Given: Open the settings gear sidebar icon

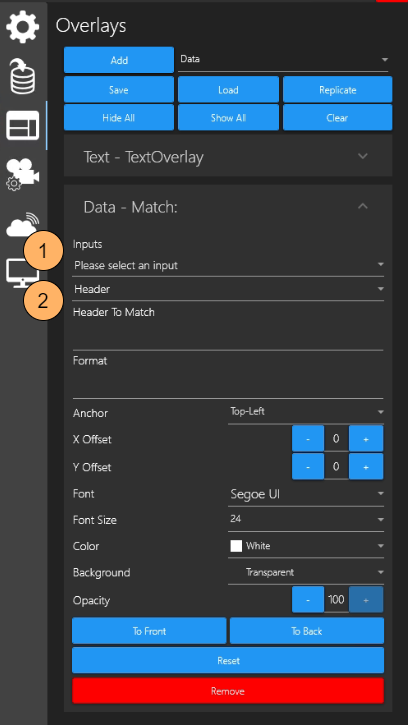Looking at the screenshot, I should tap(22, 26).
